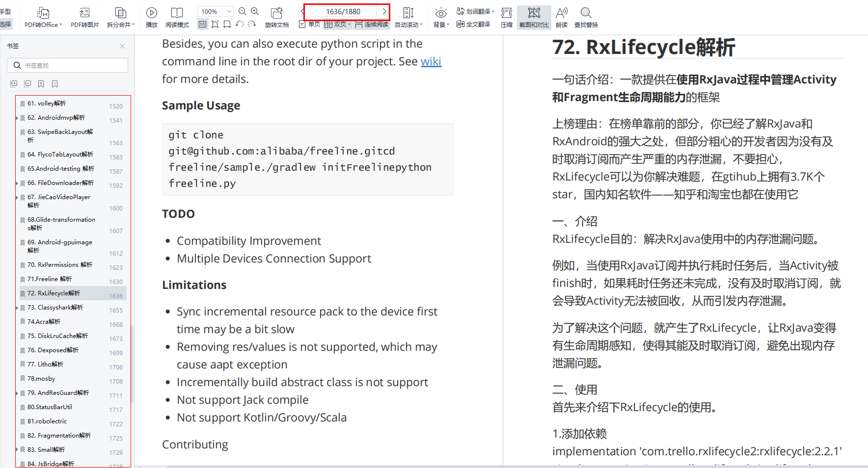This screenshot has height=468, width=868.
Task: Click the fit width icon
Action: pyautogui.click(x=227, y=24)
